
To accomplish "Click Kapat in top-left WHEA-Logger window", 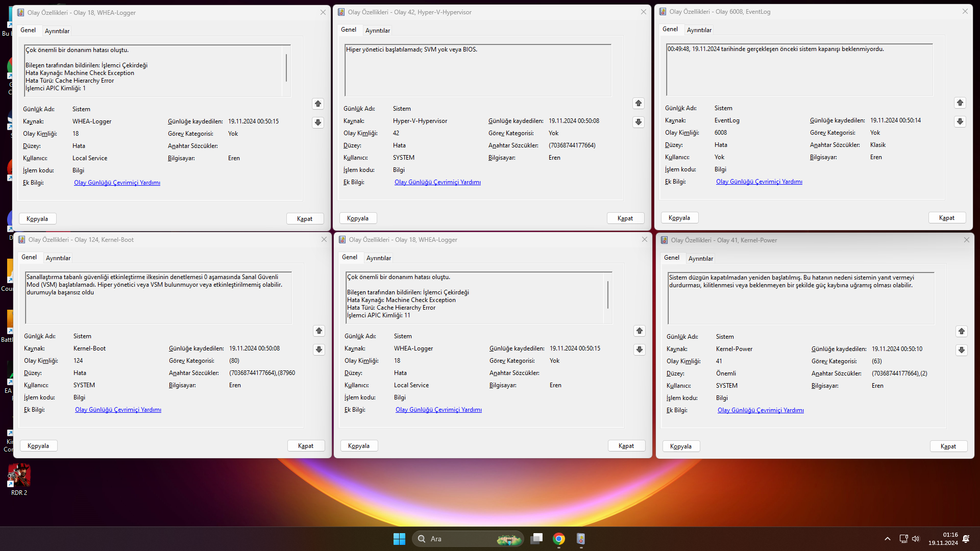I will [305, 219].
